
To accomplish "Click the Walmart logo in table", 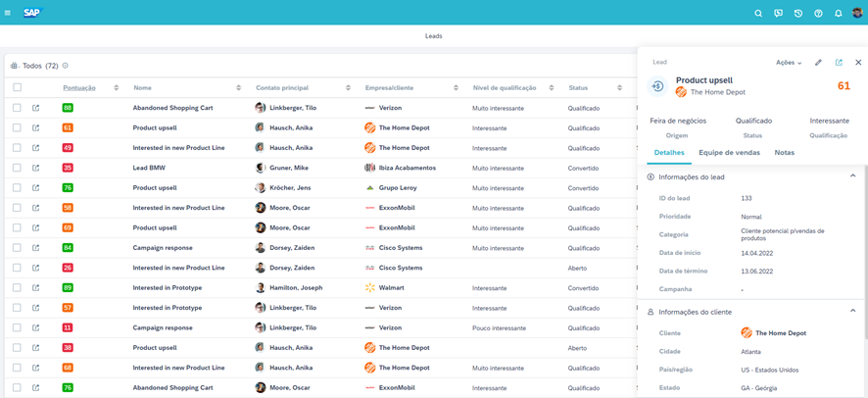I will pos(369,288).
